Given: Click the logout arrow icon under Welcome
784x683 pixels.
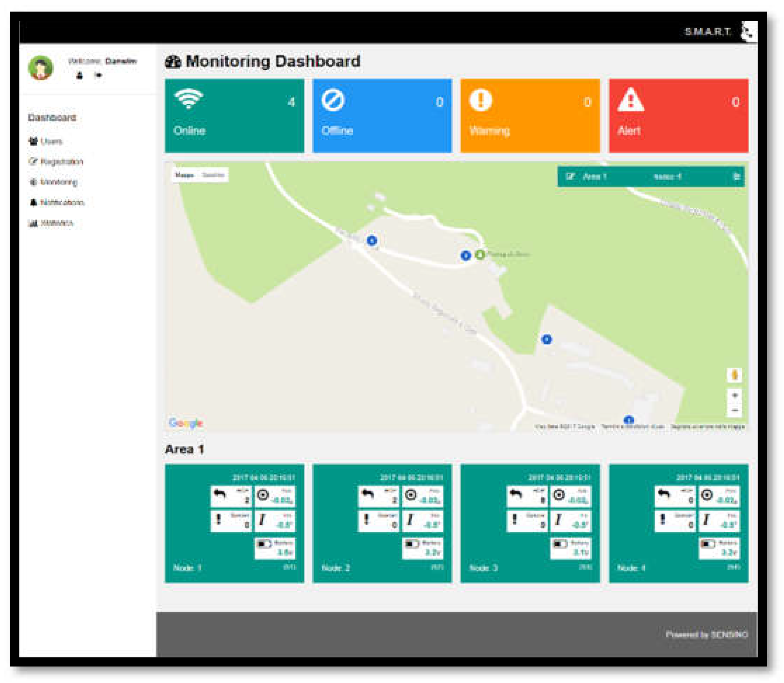Looking at the screenshot, I should (98, 75).
